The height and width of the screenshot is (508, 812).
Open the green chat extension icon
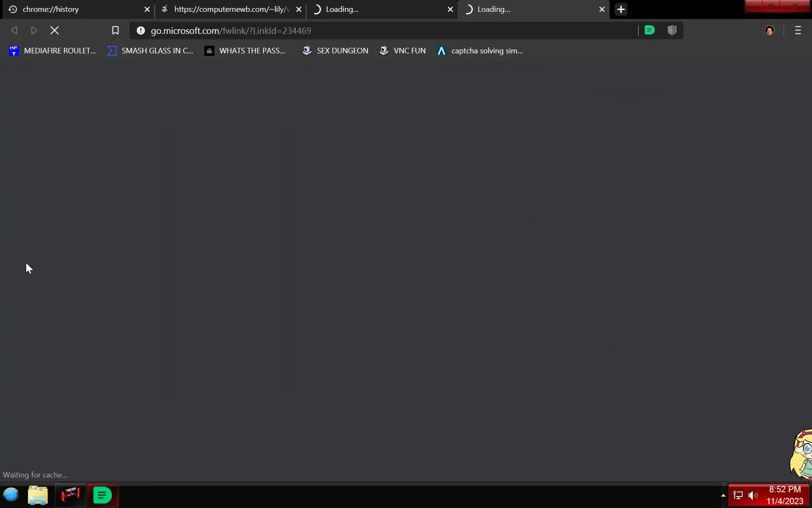650,30
